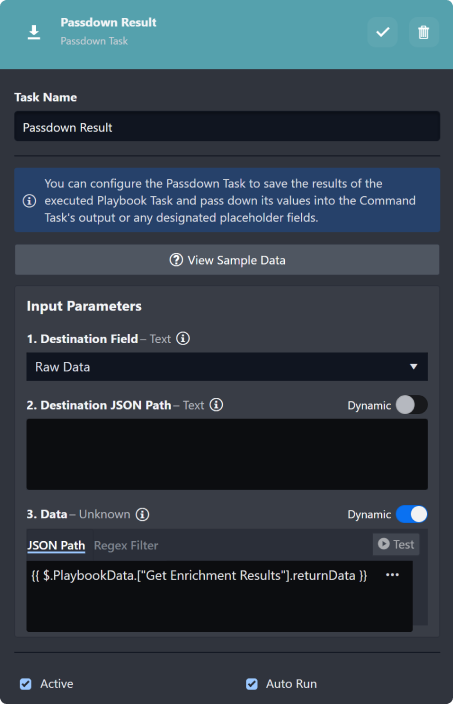
Task: Select the JSON Path tab
Action: 56,546
